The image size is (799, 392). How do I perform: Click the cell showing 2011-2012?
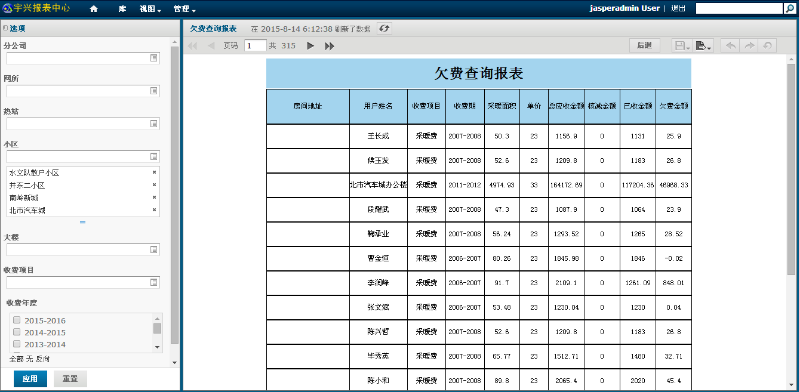[x=465, y=185]
